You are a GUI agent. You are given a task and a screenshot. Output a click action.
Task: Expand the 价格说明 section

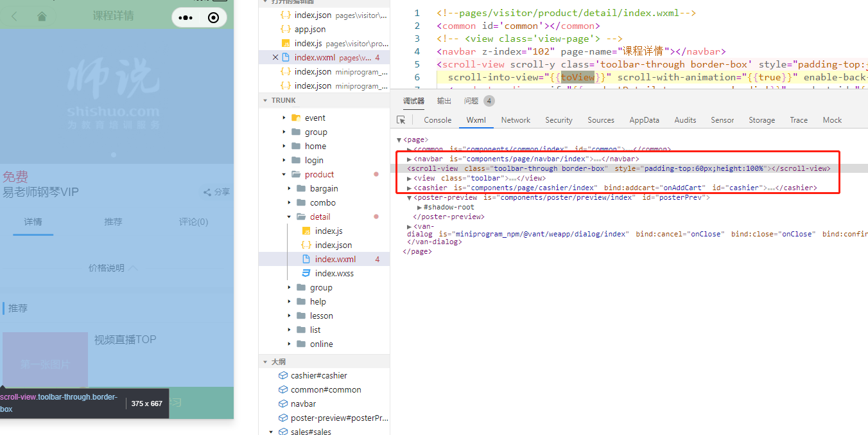[x=113, y=268]
